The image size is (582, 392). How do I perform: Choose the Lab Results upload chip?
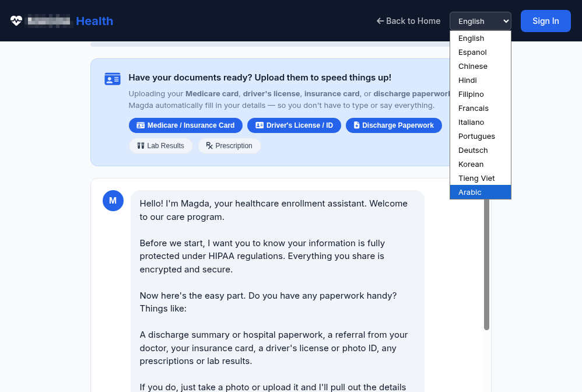160,146
